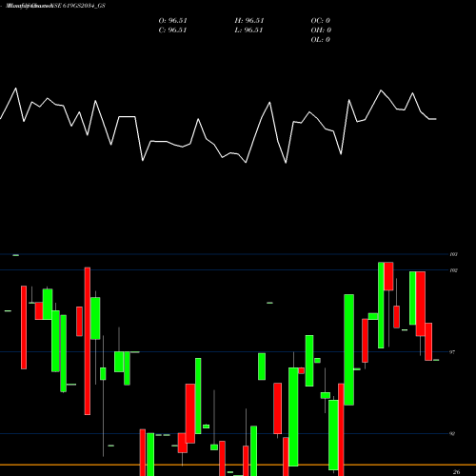Viewport: 476px width, 476px height.
Task: Select the OH: 0 readout
Action: point(321,30)
